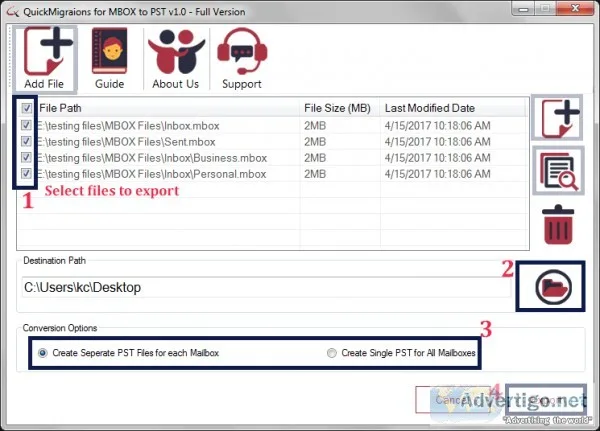Select the Inbox\Personal.mbox file path
600x431 pixels.
coord(151,174)
